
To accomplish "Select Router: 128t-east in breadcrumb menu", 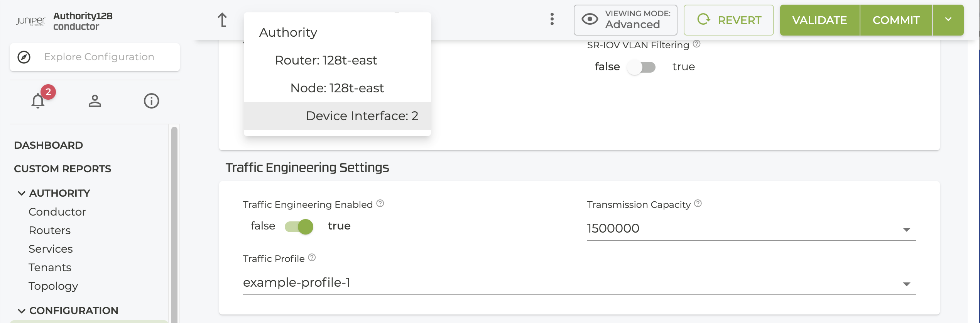I will (326, 60).
